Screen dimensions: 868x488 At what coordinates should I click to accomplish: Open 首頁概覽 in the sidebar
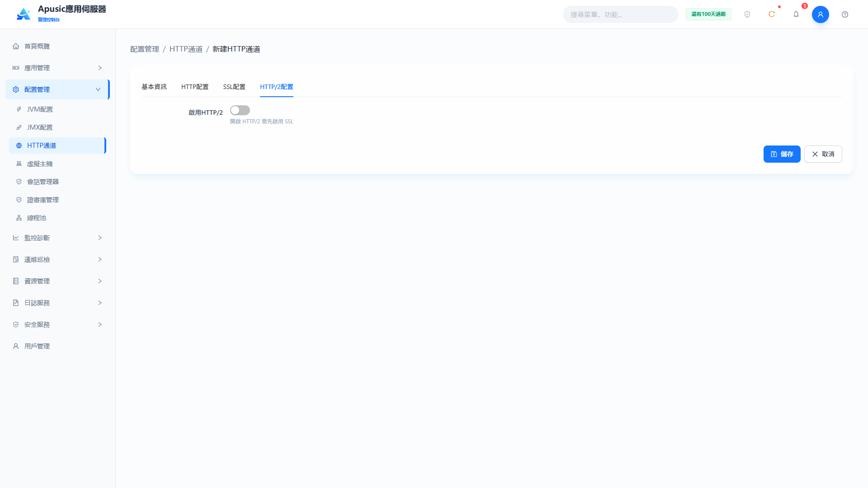pyautogui.click(x=57, y=46)
